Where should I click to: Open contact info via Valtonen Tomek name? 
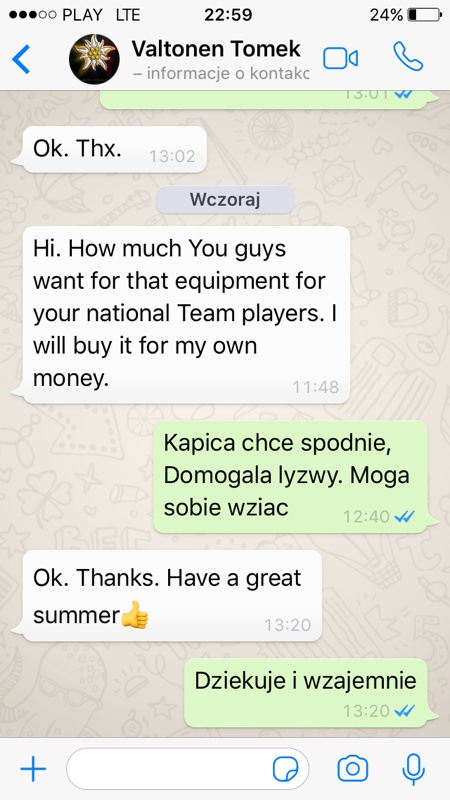pos(216,49)
